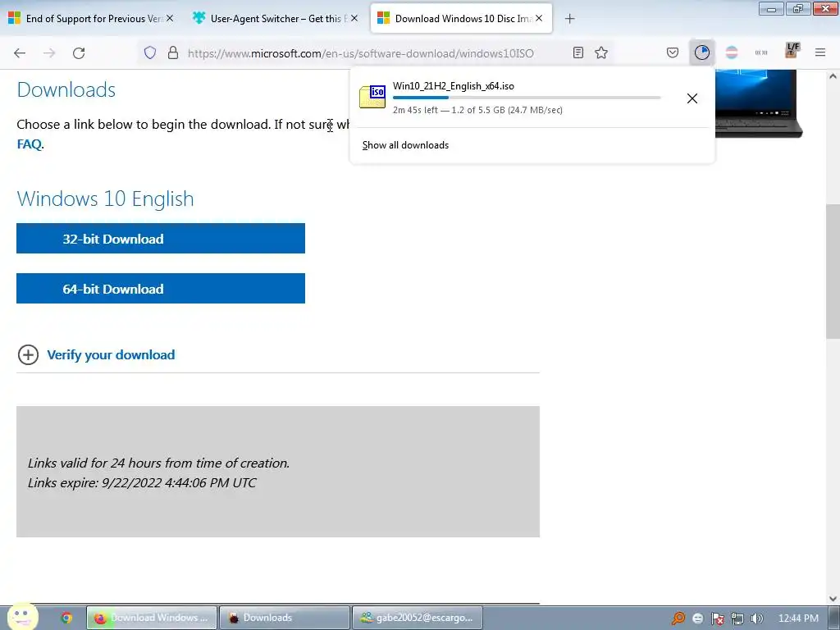Show all downloads

point(405,145)
